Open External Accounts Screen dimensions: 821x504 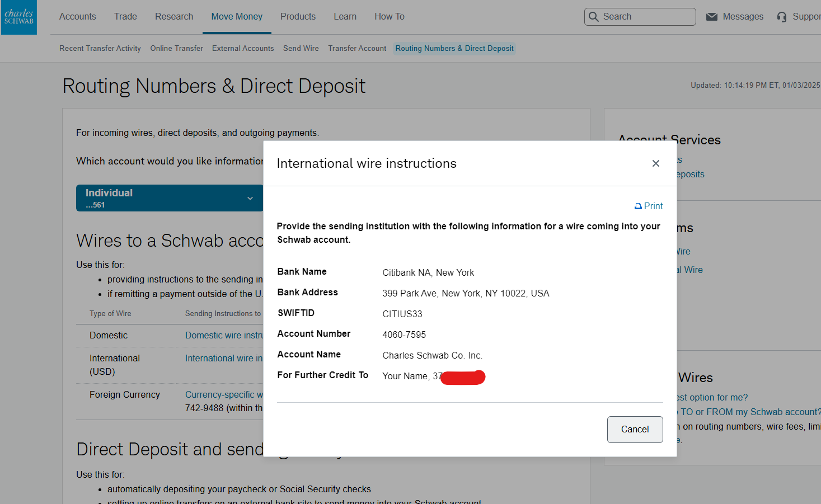[243, 49]
